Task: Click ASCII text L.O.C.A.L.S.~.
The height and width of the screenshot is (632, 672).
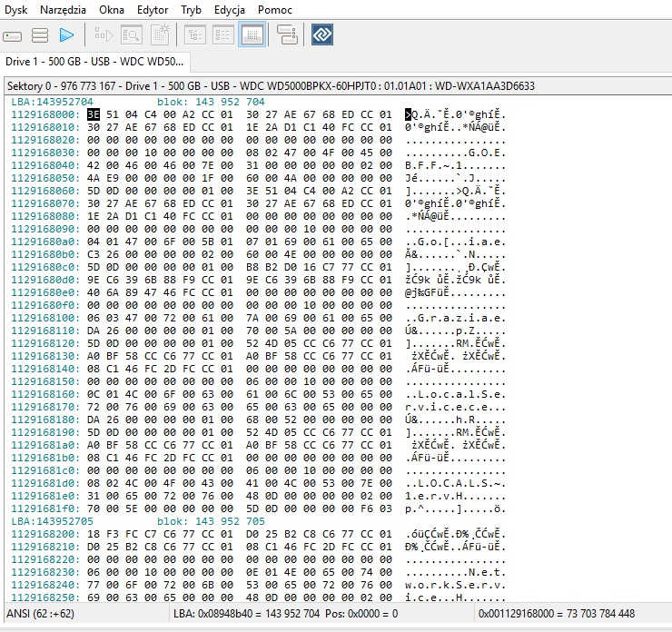Action: click(462, 483)
